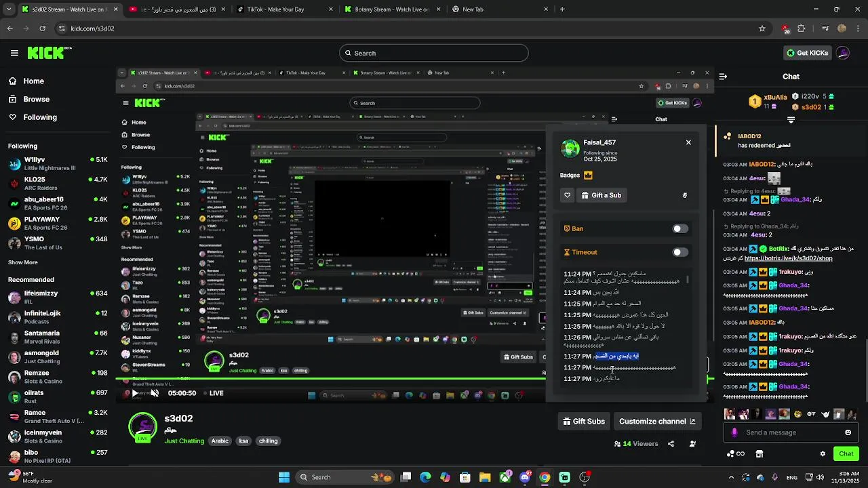
Task: Share the stream via share icon
Action: pyautogui.click(x=671, y=444)
